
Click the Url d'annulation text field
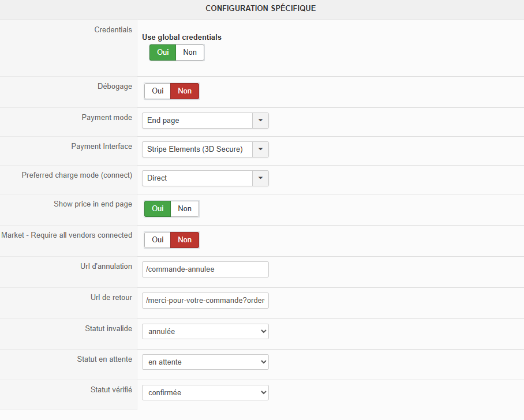click(x=205, y=269)
